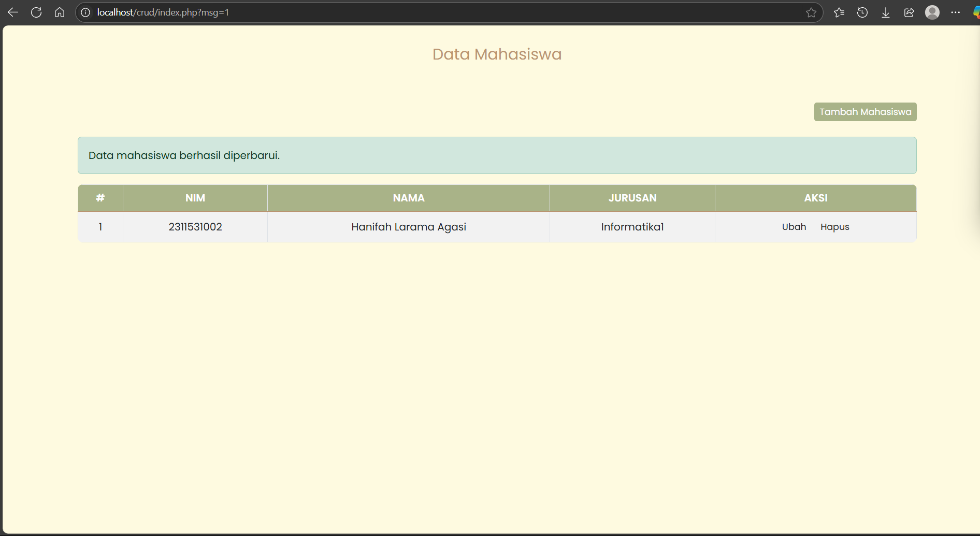Click the success alert message box
Screen dimensions: 980x536
(497, 155)
